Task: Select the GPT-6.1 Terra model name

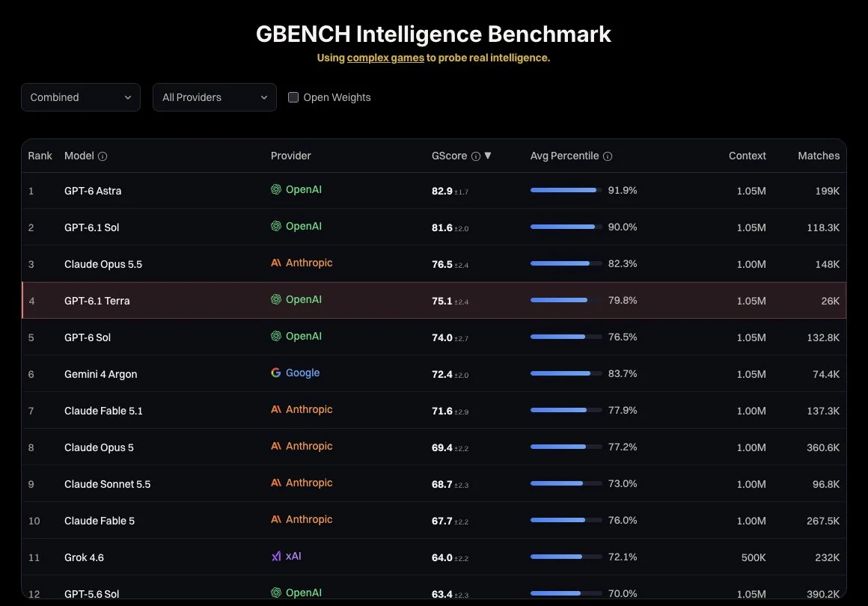Action: (x=97, y=301)
